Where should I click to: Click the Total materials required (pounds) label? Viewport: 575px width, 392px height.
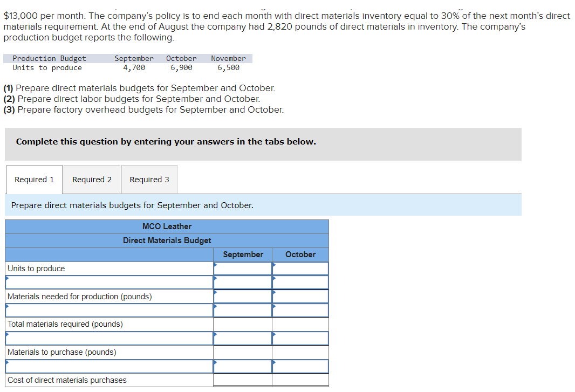(65, 324)
